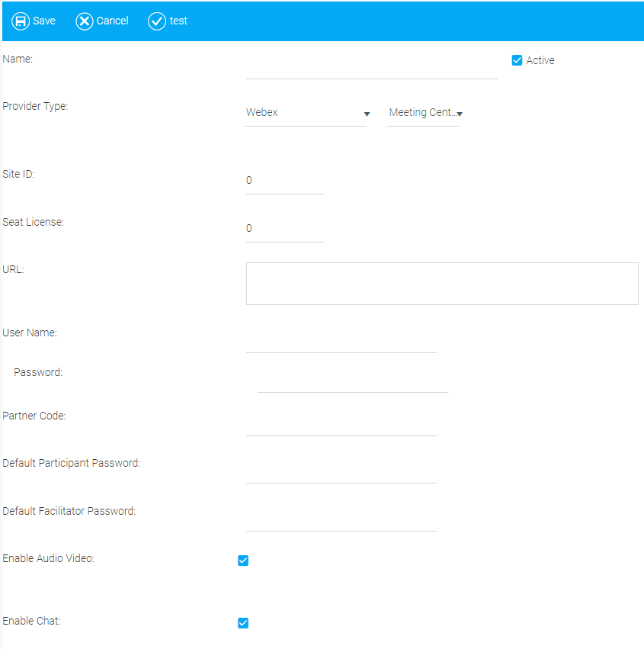Click the Save disk icon
The image size is (644, 649).
[21, 21]
